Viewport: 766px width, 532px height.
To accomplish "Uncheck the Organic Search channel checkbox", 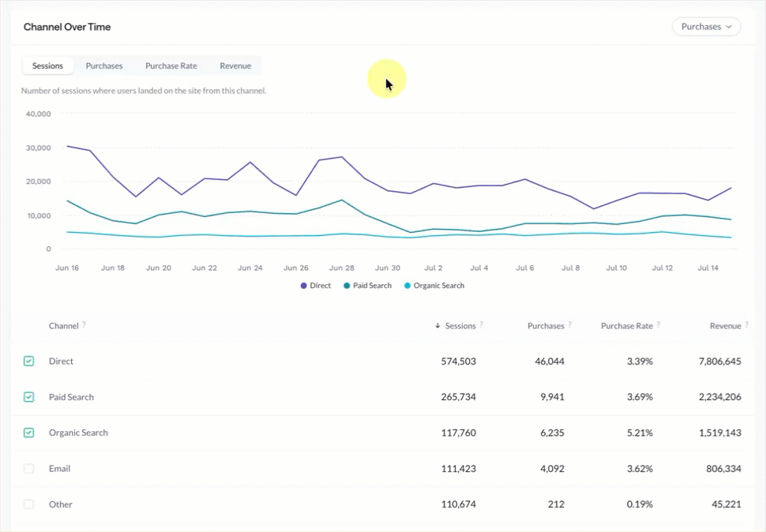I will 28,433.
